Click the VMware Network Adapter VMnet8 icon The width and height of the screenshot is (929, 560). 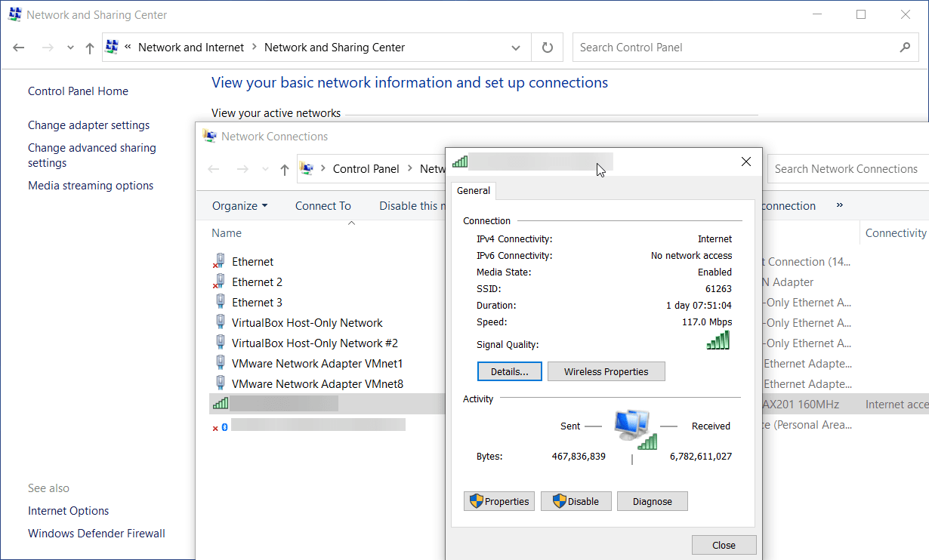point(220,383)
